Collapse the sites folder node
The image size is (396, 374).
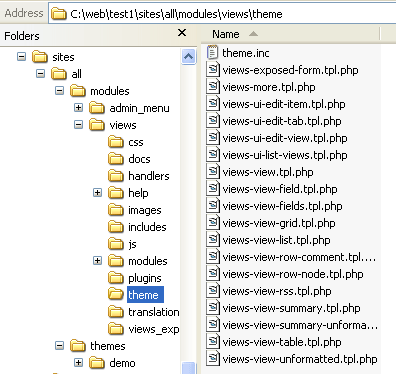click(x=21, y=57)
